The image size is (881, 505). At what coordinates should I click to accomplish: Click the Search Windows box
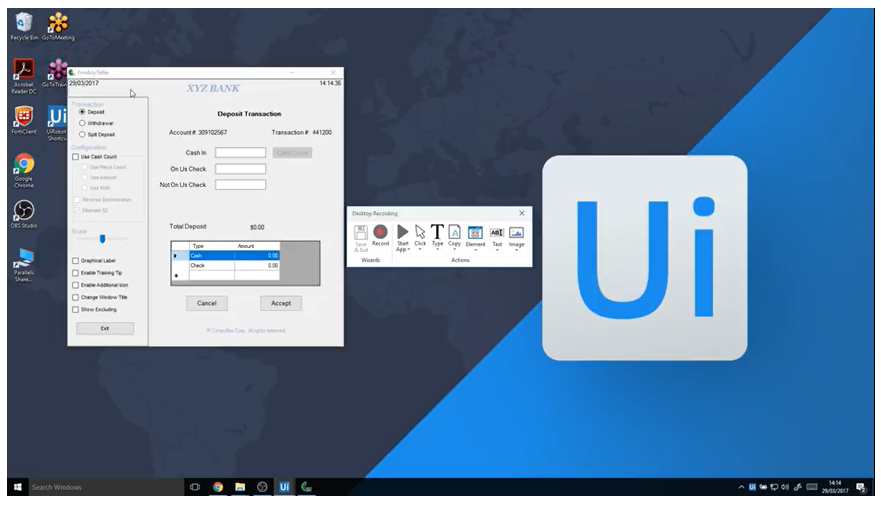106,487
